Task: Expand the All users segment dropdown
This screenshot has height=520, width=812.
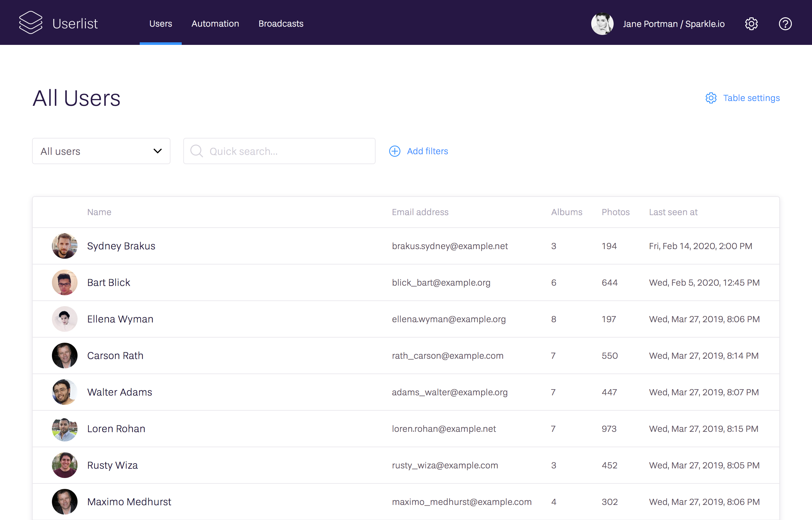Action: coord(101,151)
